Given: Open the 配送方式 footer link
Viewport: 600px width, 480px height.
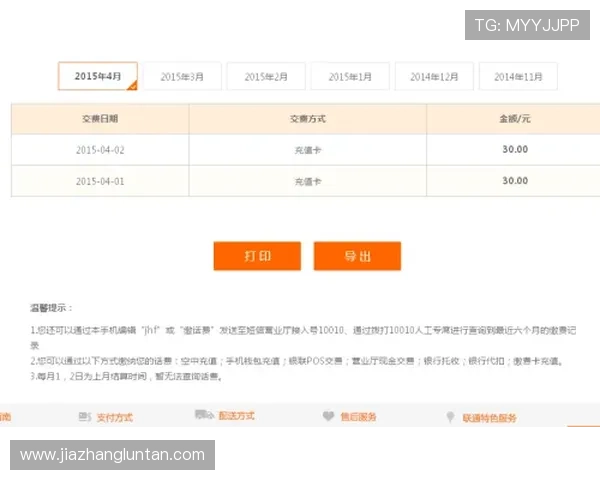Looking at the screenshot, I should (236, 416).
